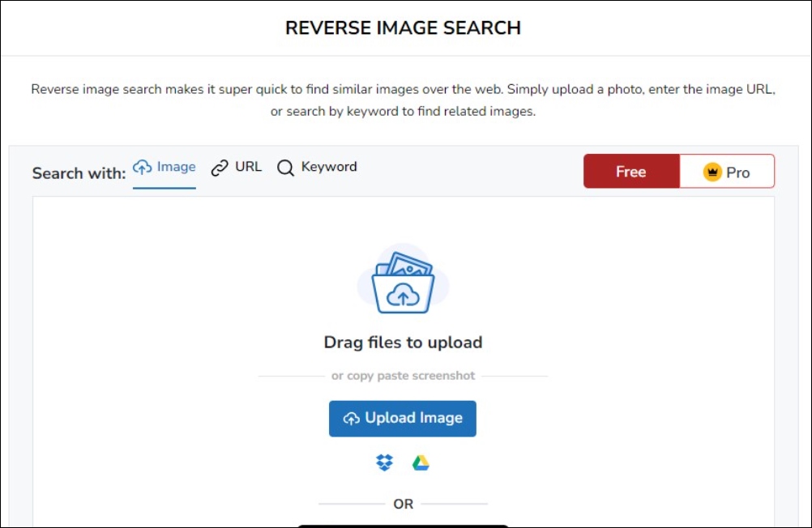Click the 'or copy paste screenshot' divider text

coord(403,375)
